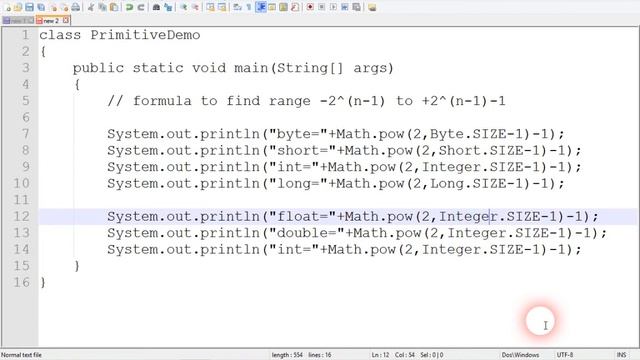Click line number 16 in the margin
Image resolution: width=640 pixels, height=360 pixels.
[x=21, y=282]
